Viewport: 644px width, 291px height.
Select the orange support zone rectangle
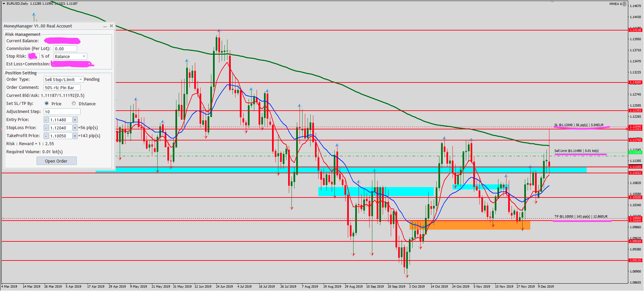click(x=470, y=225)
